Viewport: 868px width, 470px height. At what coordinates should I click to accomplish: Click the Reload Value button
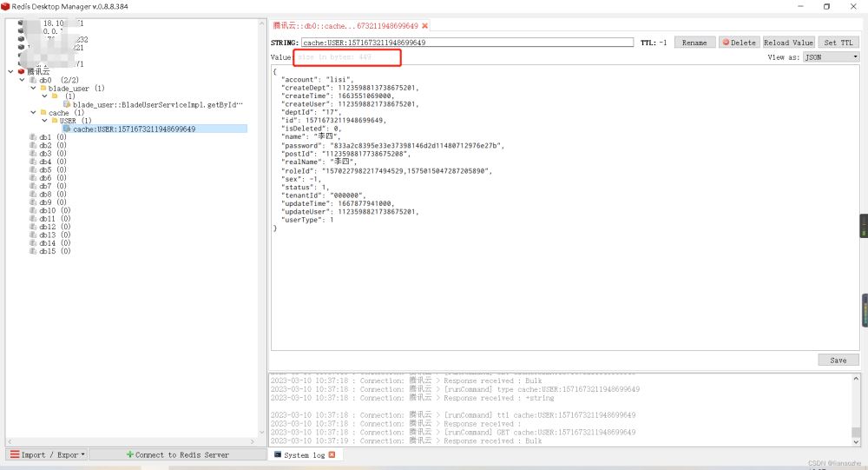point(788,43)
